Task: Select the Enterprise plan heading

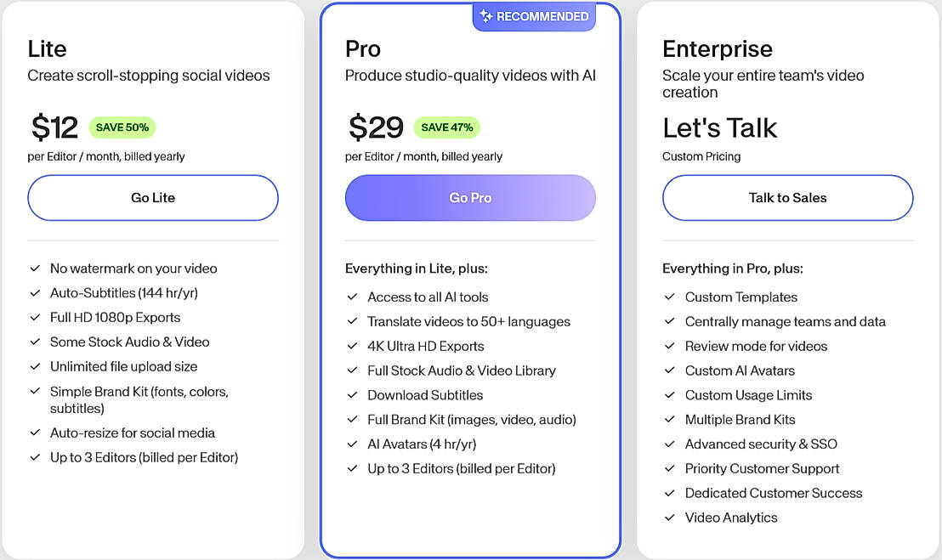Action: [718, 48]
